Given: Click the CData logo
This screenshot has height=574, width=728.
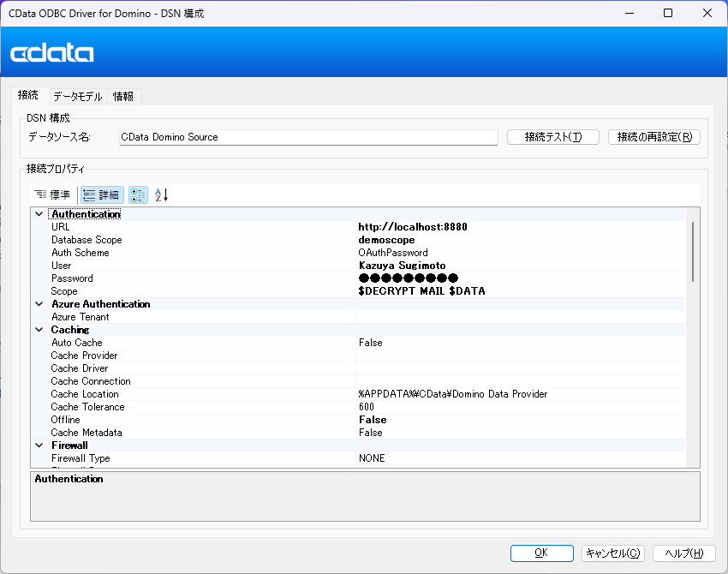Looking at the screenshot, I should click(x=52, y=53).
